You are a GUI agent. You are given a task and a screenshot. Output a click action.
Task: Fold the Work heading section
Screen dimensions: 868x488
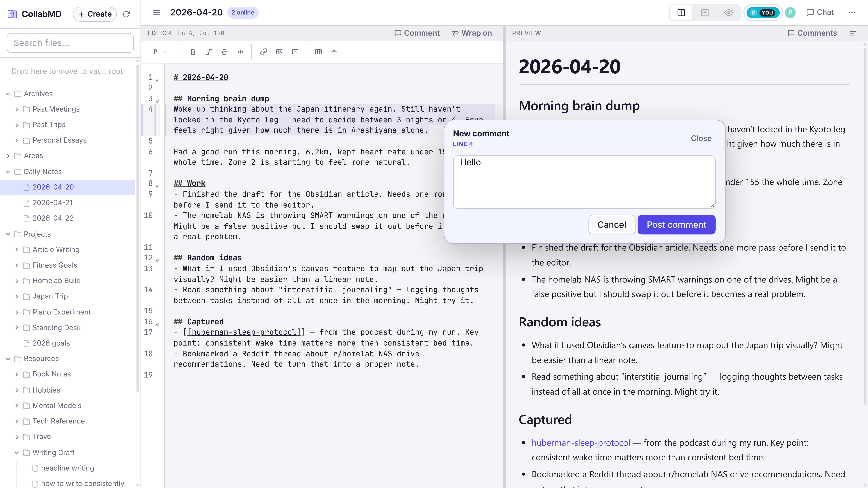157,186
